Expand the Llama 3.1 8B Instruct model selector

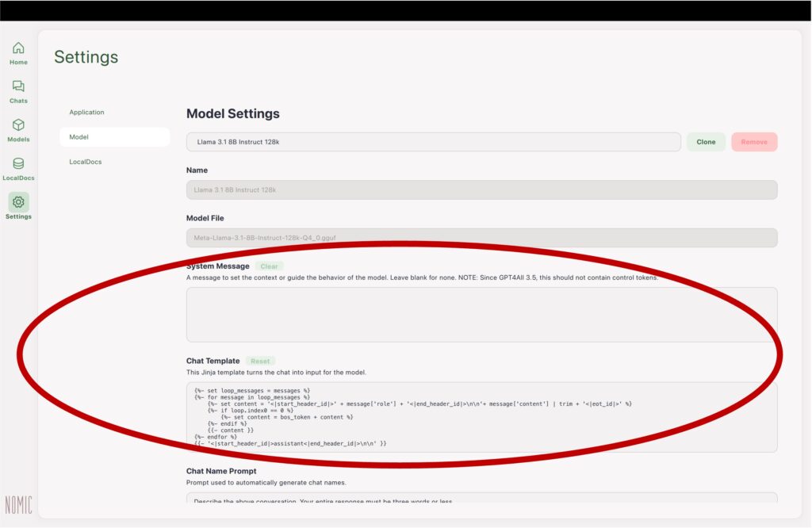click(433, 142)
